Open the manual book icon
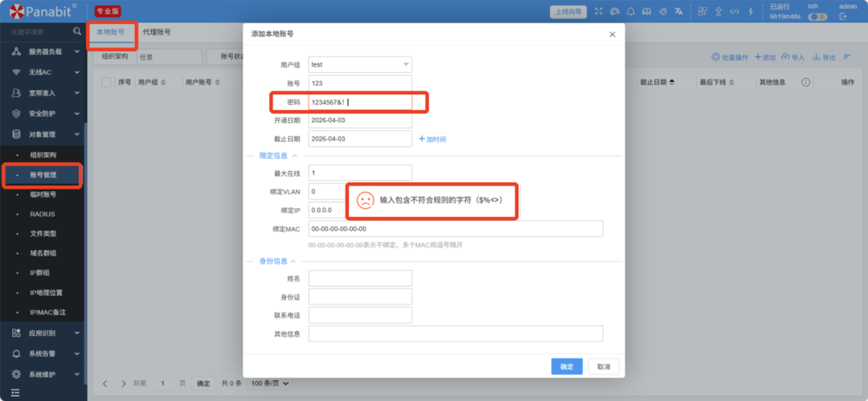Viewport: 868px width, 401px height. (x=646, y=11)
